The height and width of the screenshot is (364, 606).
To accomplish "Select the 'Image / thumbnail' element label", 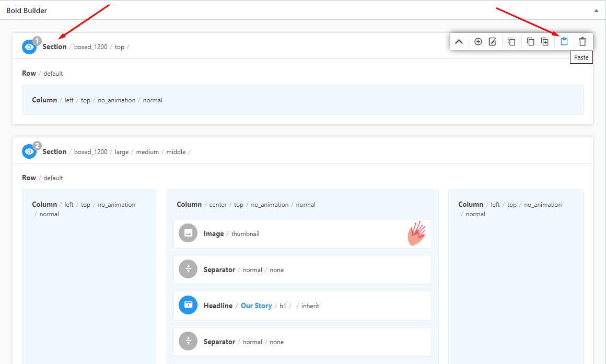I will 231,234.
